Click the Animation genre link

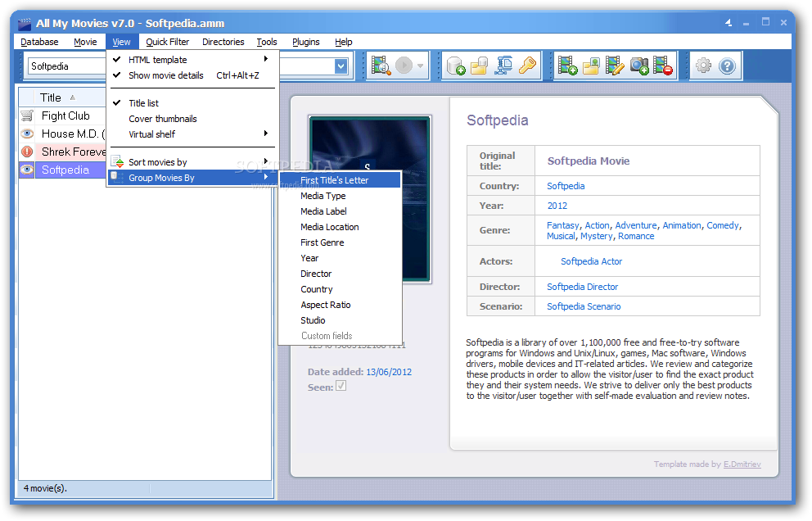682,225
